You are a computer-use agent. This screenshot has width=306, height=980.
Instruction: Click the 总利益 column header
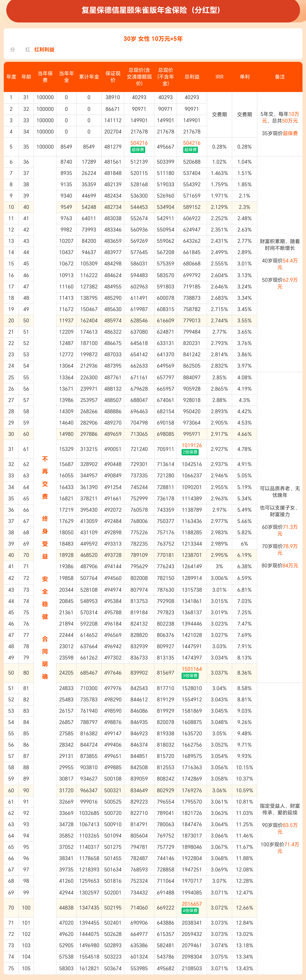click(192, 77)
